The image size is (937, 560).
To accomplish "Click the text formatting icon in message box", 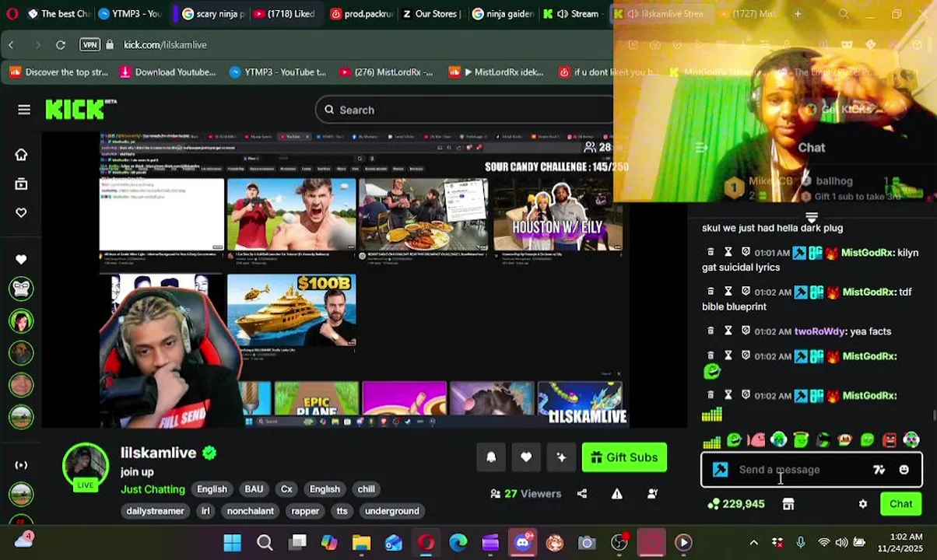I will (x=879, y=470).
